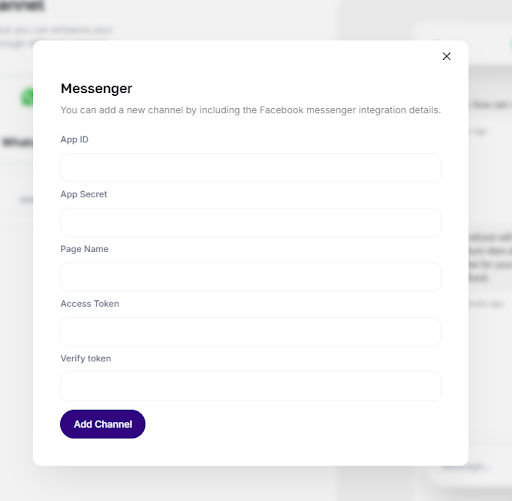Click the Facebook messenger integration description text

[x=251, y=110]
